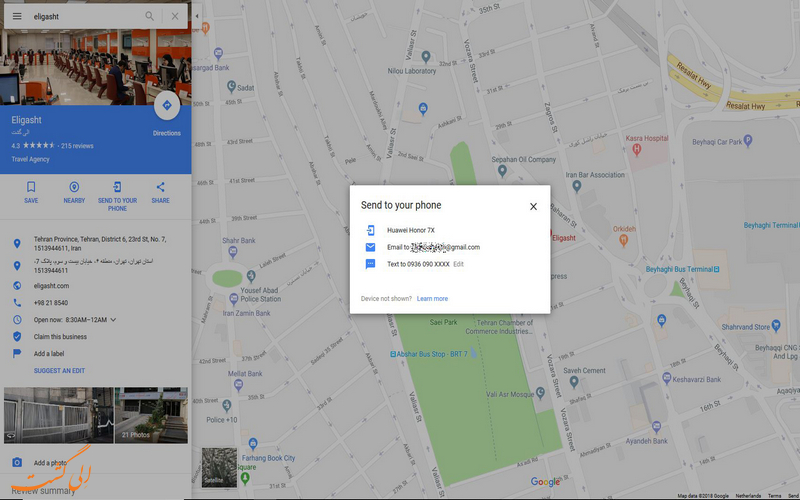Screen dimensions: 800x500
Task: Open the 21 Photos thumbnail
Action: tap(151, 415)
